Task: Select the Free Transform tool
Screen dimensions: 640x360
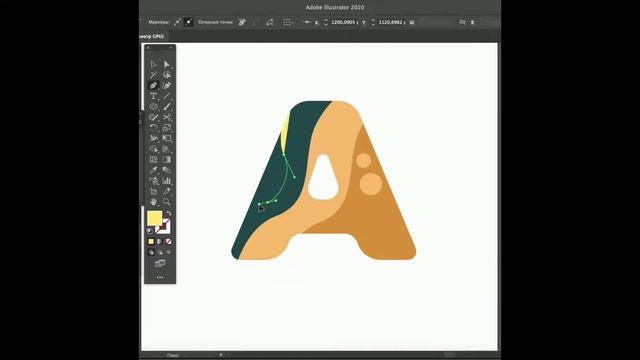Action: 167,138
